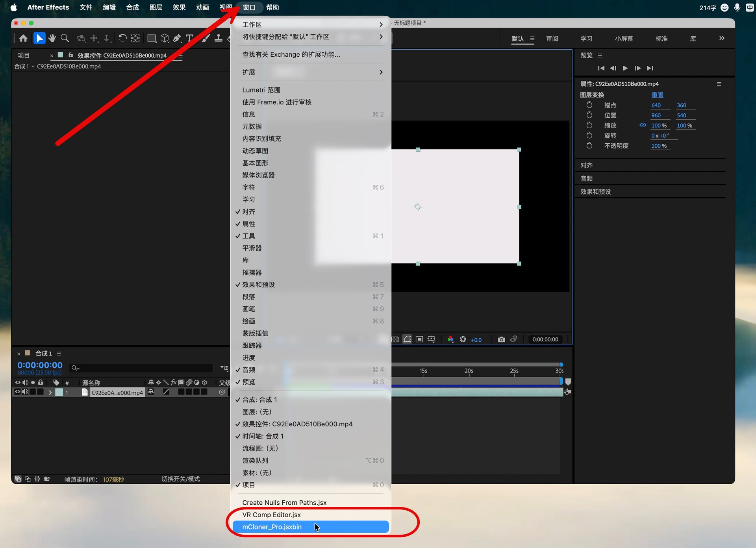Click exposure value +0.0
Screen dimensions: 756x548
click(476, 340)
